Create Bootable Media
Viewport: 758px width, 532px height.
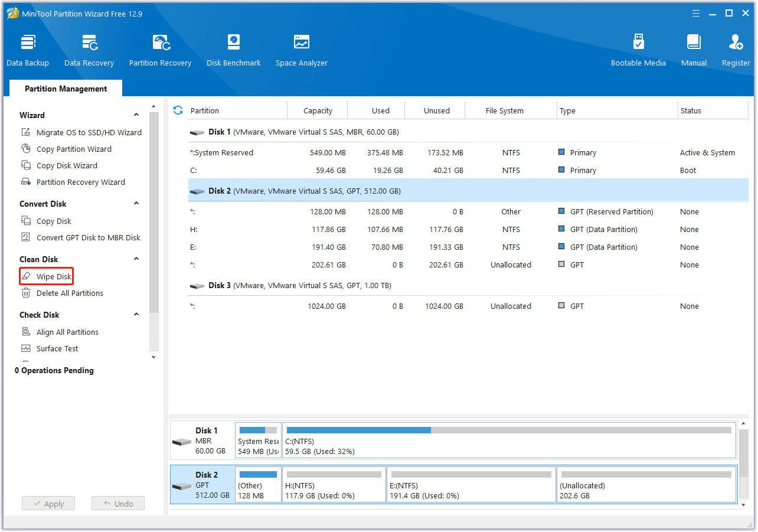638,51
